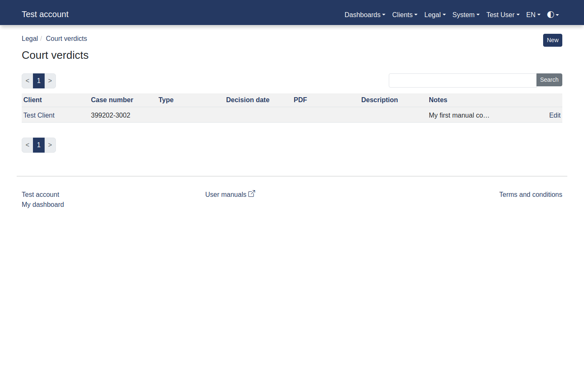
Task: Select page 1 in bottom pagination
Action: [39, 145]
